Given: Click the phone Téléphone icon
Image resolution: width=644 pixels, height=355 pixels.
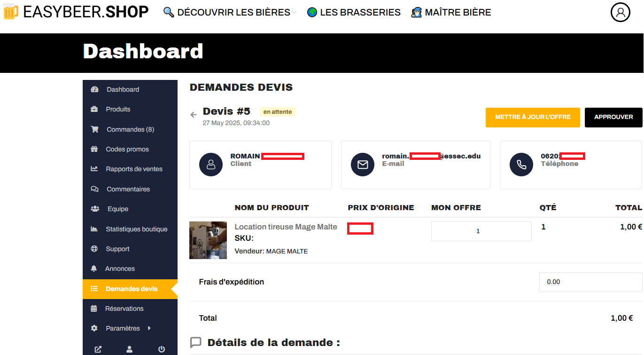Looking at the screenshot, I should pyautogui.click(x=521, y=165).
